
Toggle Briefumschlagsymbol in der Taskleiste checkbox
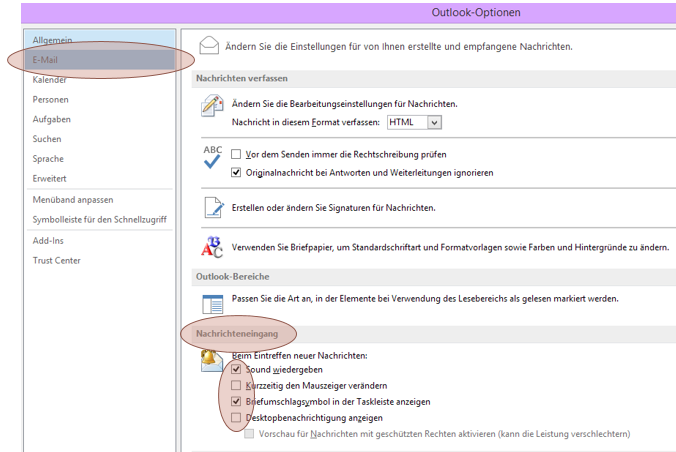pyautogui.click(x=236, y=401)
